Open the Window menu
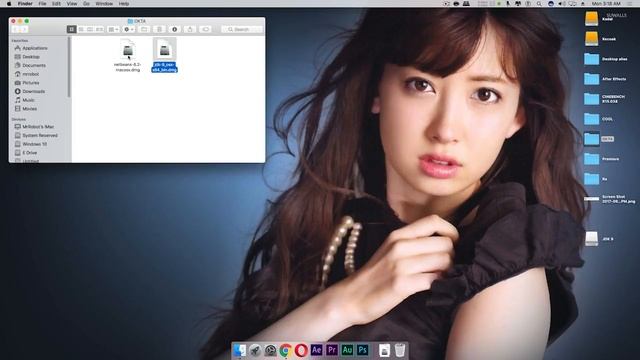The height and width of the screenshot is (360, 640). tap(104, 3)
